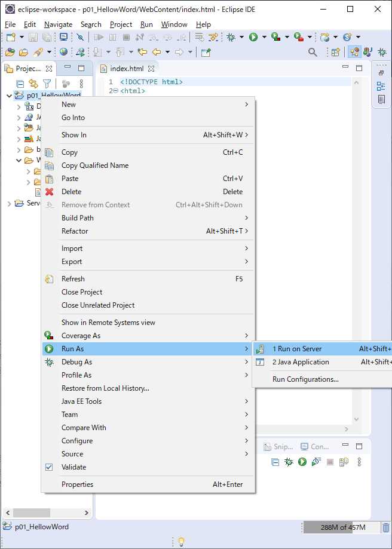This screenshot has width=392, height=549.
Task: Click the Debug bug toolbar icon
Action: (231, 37)
